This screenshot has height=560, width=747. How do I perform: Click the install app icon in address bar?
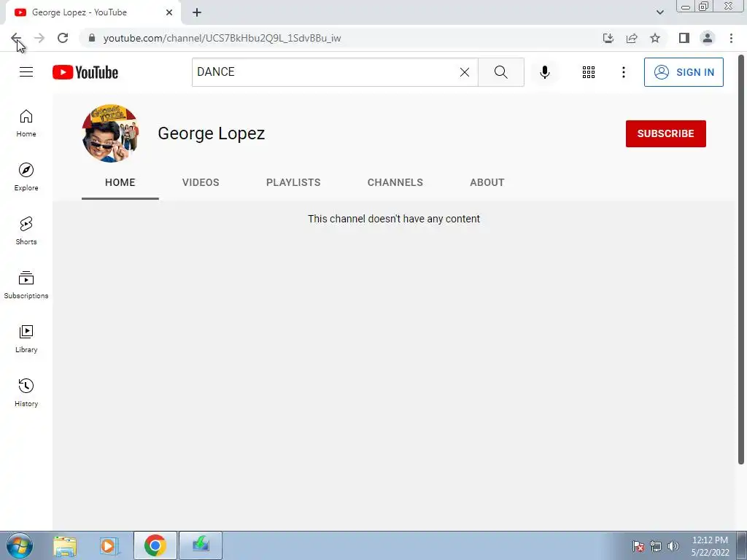tap(608, 38)
